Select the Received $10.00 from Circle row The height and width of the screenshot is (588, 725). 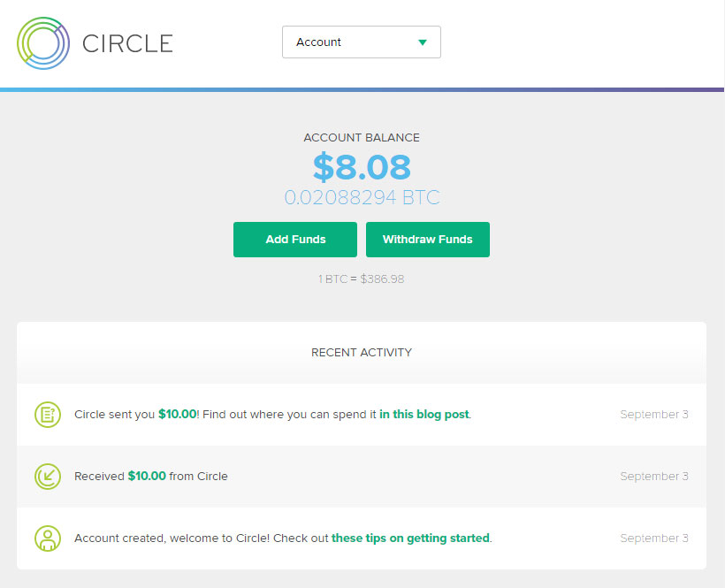click(x=362, y=477)
